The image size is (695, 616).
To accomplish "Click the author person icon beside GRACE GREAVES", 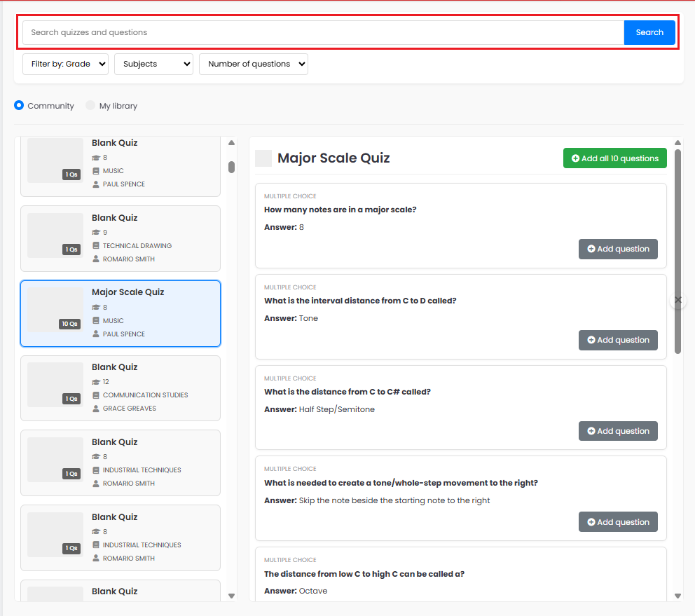I will coord(96,409).
